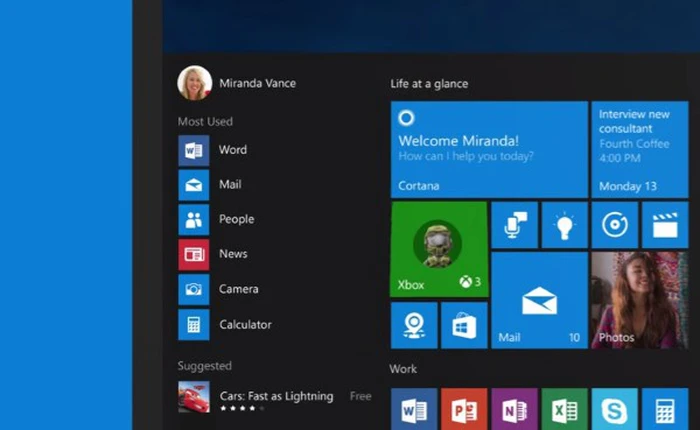The height and width of the screenshot is (430, 700).
Task: Click the Cars: Fast as Lightning thumbnail
Action: coord(194,397)
